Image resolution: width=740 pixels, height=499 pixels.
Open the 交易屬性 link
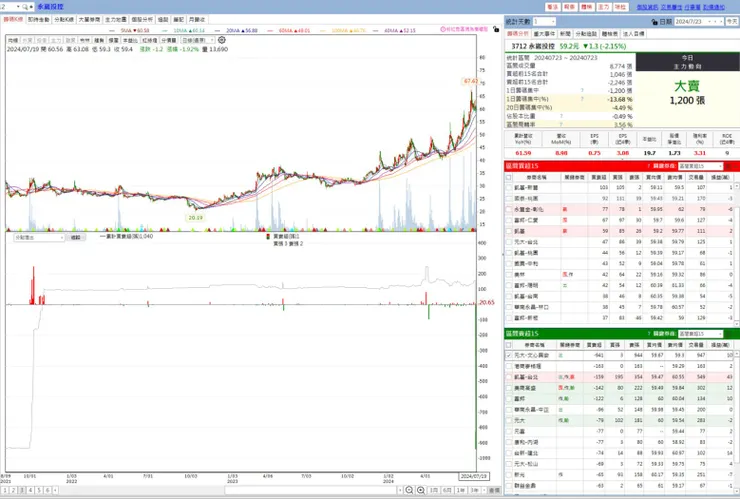click(671, 7)
